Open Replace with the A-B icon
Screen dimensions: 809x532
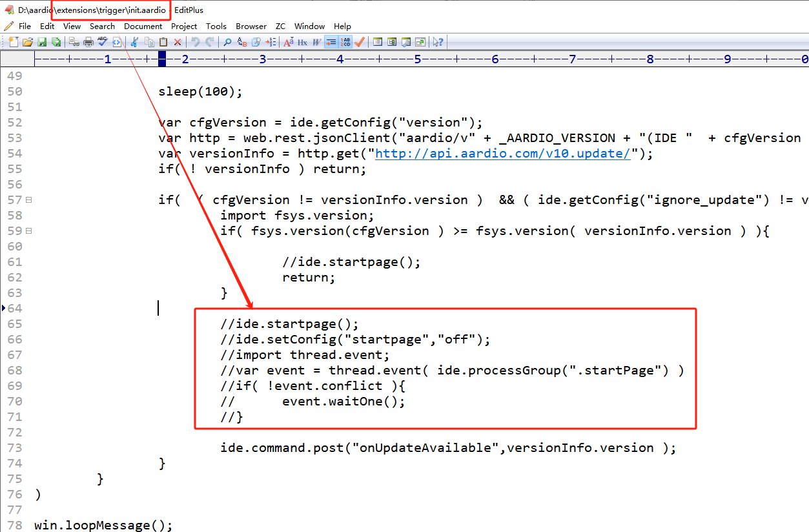coord(242,42)
